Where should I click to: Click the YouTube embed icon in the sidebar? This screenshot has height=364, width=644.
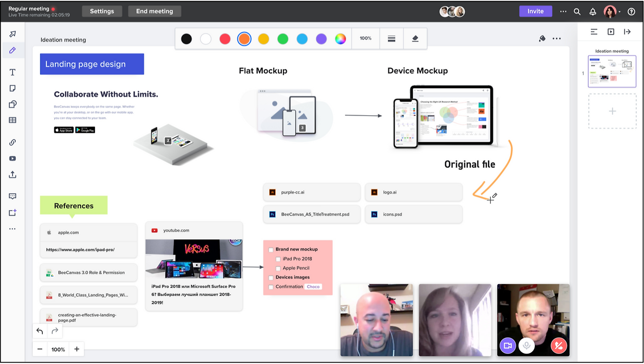13,158
